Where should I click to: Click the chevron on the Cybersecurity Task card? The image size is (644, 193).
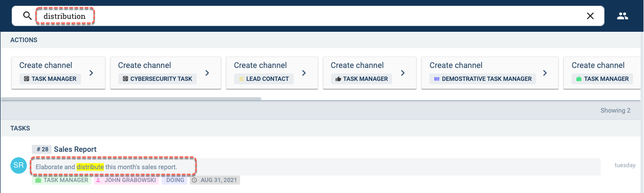click(207, 73)
